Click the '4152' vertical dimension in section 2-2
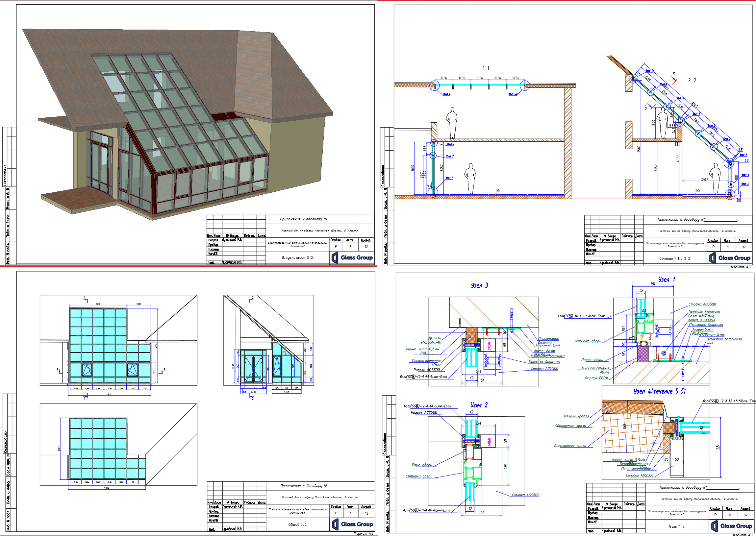Viewport: 756px width, 536px height. tap(678, 159)
